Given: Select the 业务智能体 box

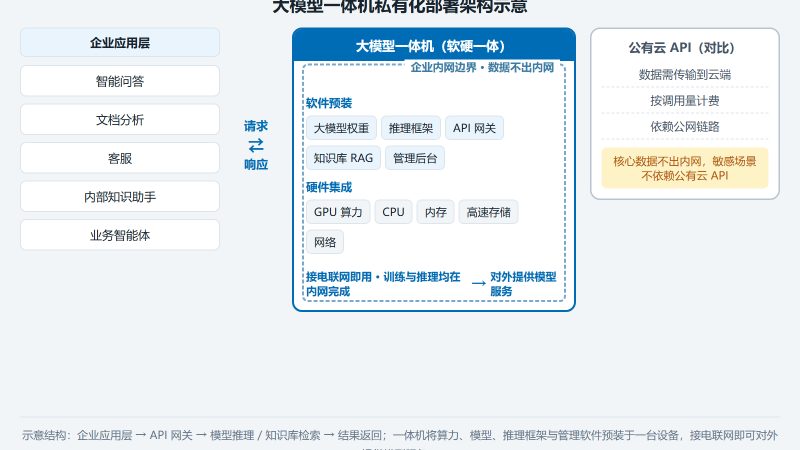Looking at the screenshot, I should (120, 235).
